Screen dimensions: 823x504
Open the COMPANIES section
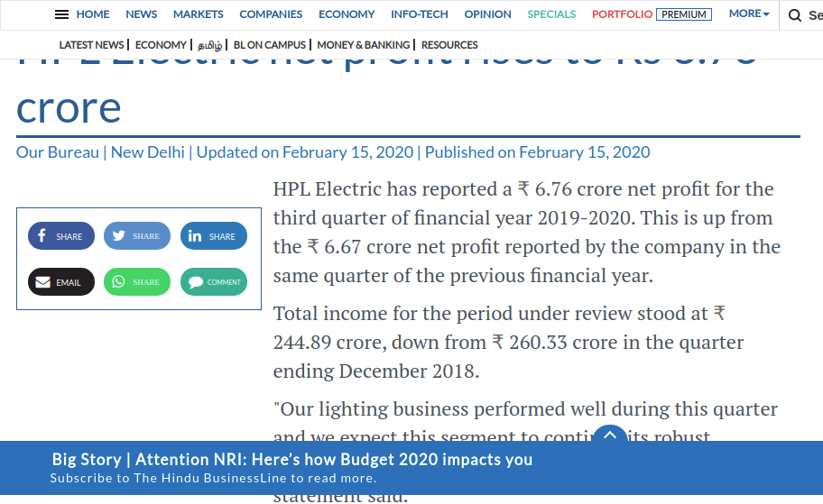pyautogui.click(x=271, y=14)
